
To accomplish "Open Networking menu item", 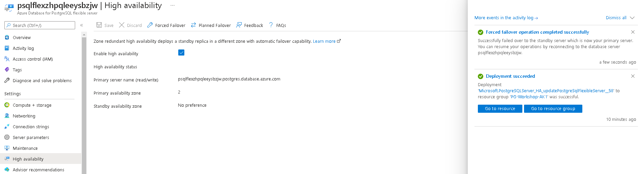I will pos(24,116).
